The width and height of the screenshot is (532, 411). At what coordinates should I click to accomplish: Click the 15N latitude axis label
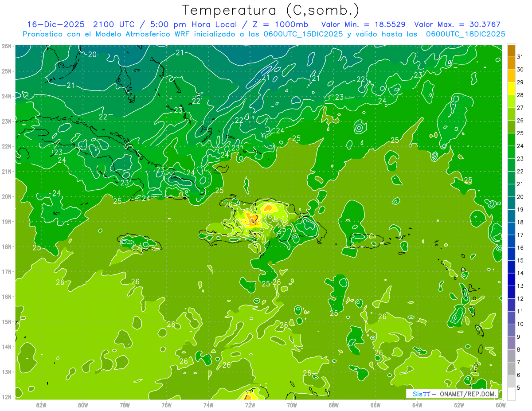pyautogui.click(x=6, y=322)
